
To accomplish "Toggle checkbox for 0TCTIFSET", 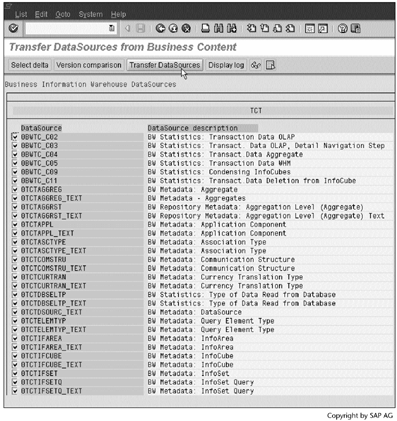I will point(14,373).
